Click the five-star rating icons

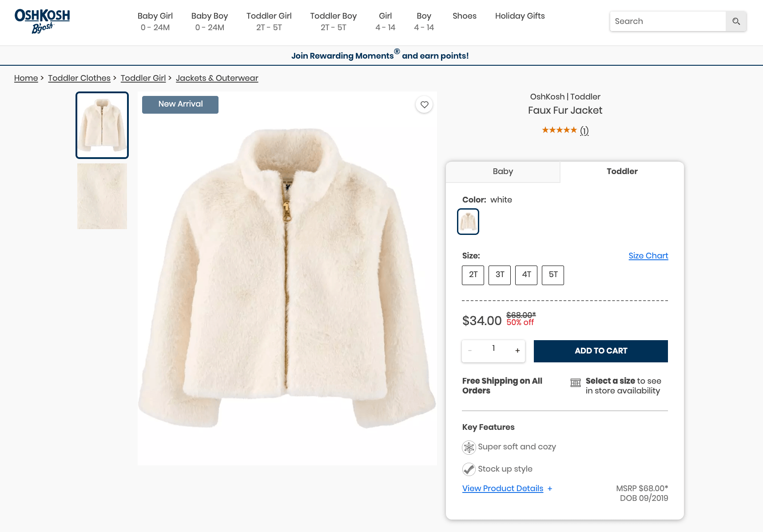[x=559, y=130]
